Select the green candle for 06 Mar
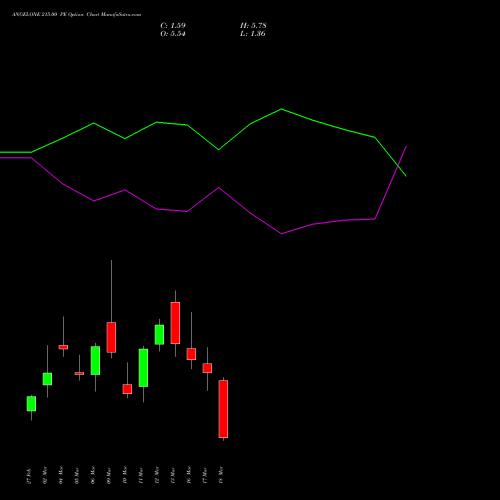 (95, 361)
